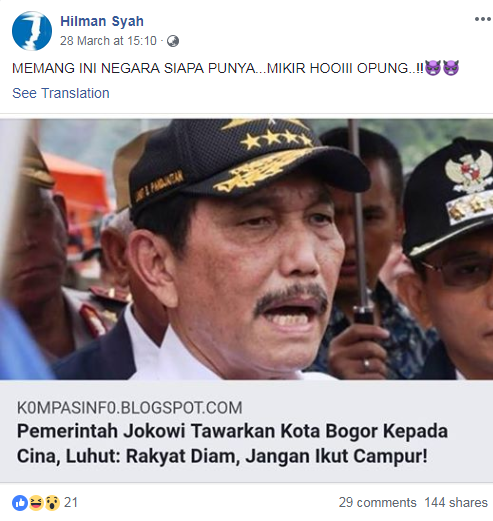Expand the 29 comments

[377, 502]
